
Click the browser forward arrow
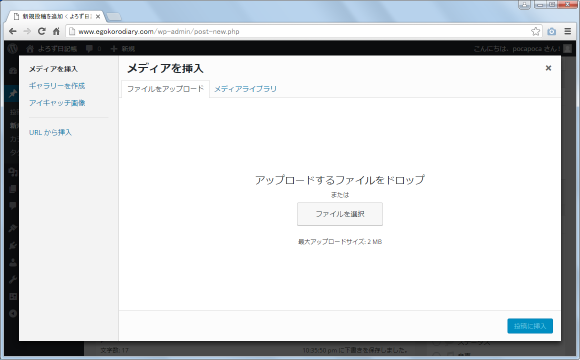point(27,31)
